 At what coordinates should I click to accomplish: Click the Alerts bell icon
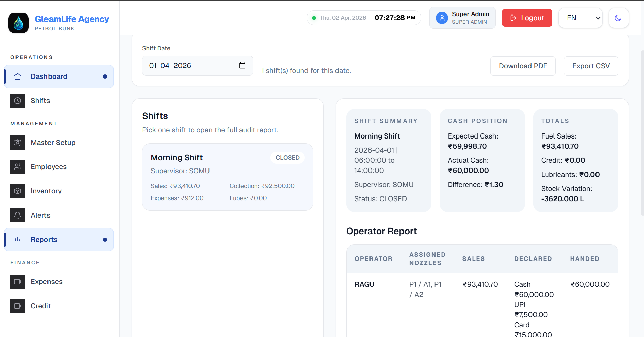point(18,215)
